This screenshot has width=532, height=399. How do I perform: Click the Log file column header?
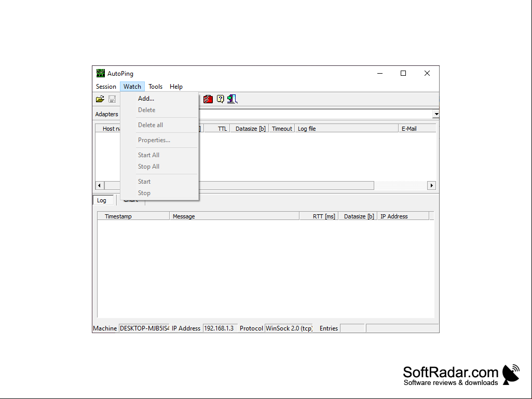346,129
